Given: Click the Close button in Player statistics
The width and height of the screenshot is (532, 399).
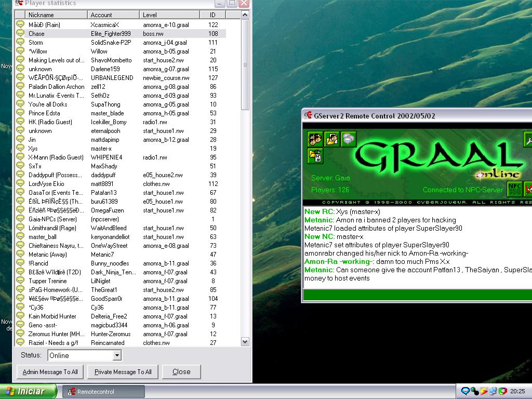Looking at the screenshot, I should tap(181, 371).
